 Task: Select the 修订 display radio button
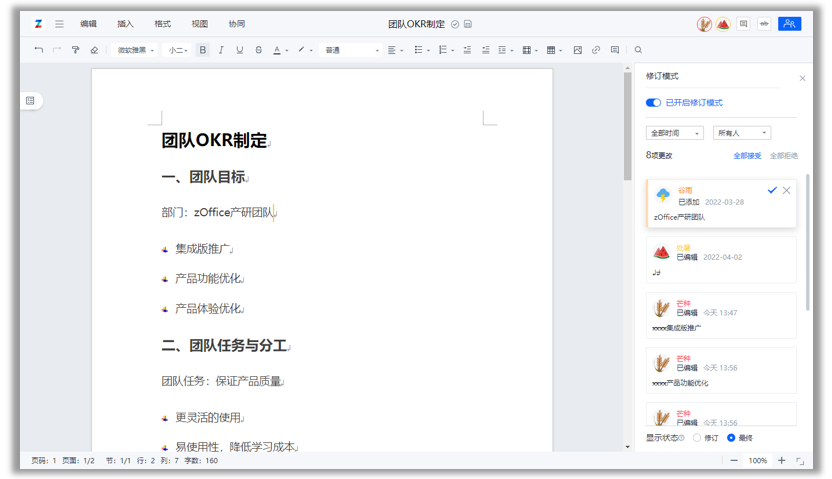(x=697, y=438)
